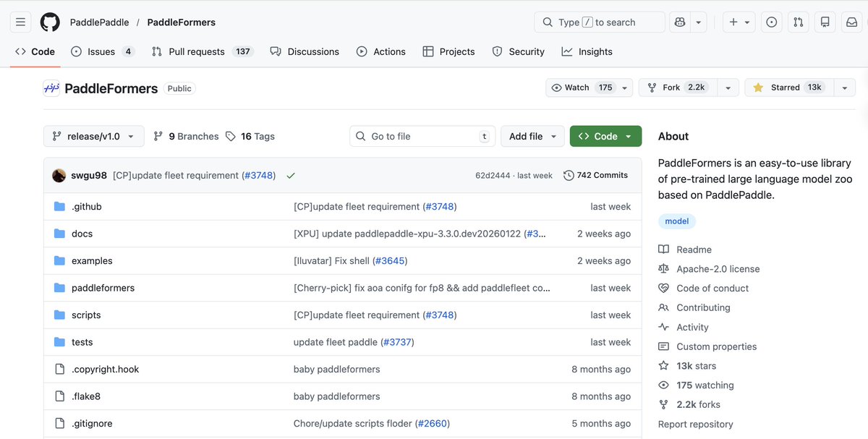Open #2660 pull request link
Image resolution: width=868 pixels, height=439 pixels.
tap(433, 424)
